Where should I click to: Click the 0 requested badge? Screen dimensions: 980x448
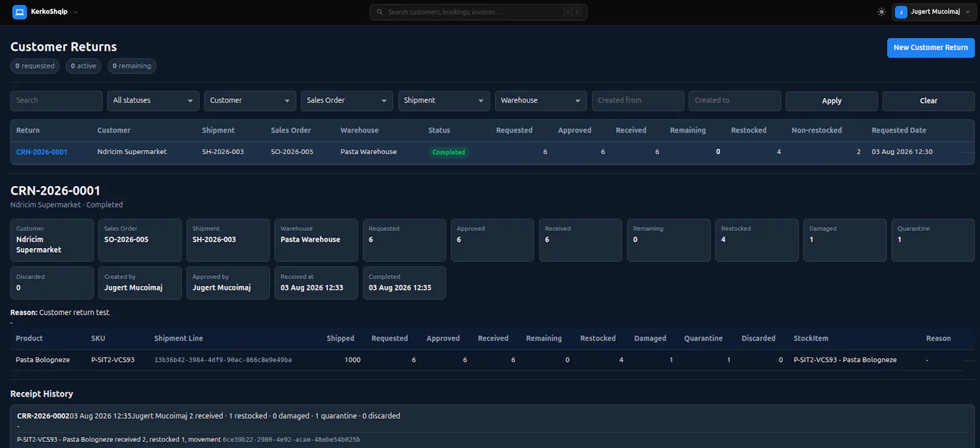pyautogui.click(x=35, y=66)
